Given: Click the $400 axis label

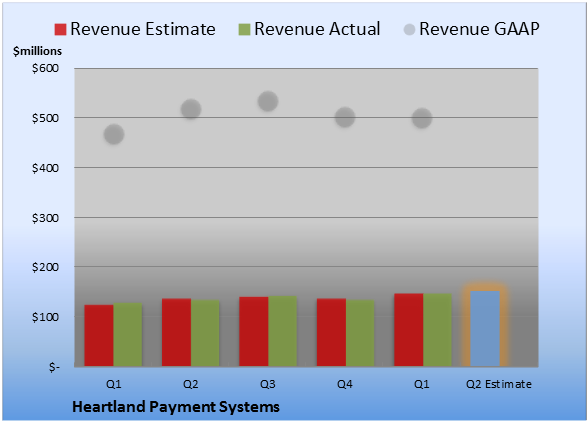Looking at the screenshot, I should 45,168.
